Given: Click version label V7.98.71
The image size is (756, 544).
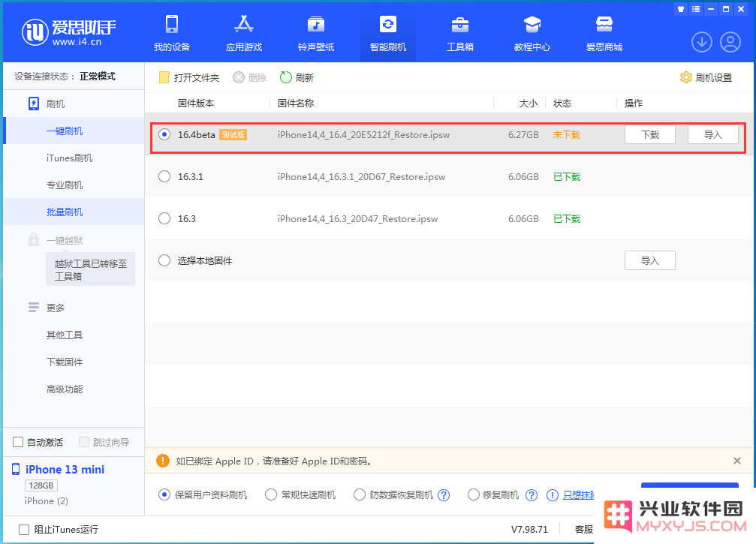Looking at the screenshot, I should point(529,530).
